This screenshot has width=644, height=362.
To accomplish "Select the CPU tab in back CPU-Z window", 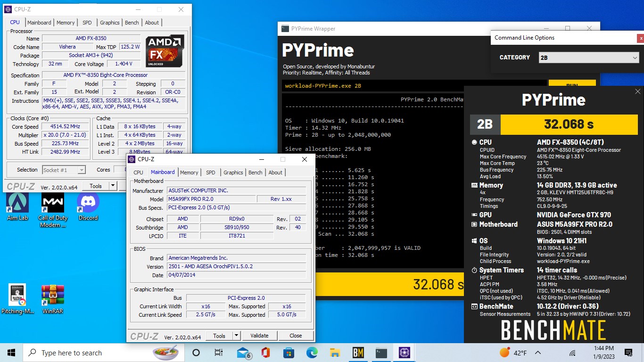I will (15, 22).
